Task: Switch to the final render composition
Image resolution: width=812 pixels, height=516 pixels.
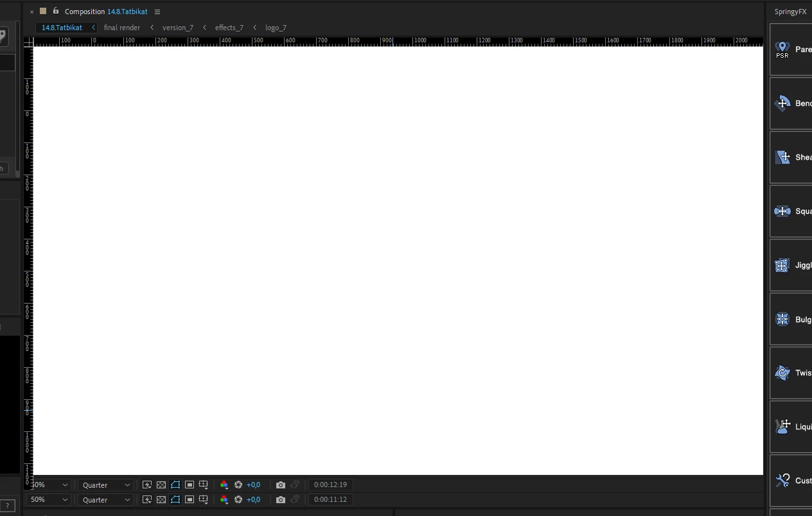Action: coord(122,28)
